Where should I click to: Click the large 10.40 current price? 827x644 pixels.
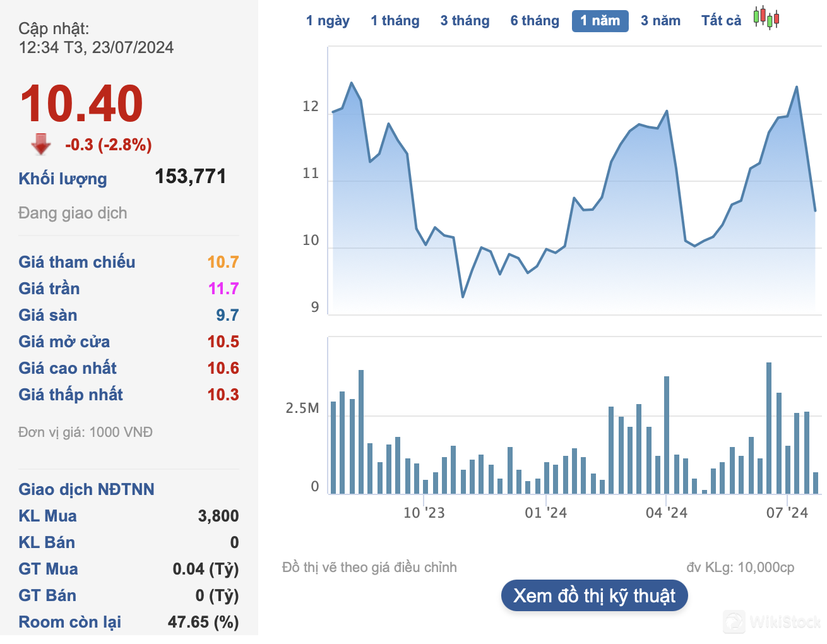pos(82,104)
